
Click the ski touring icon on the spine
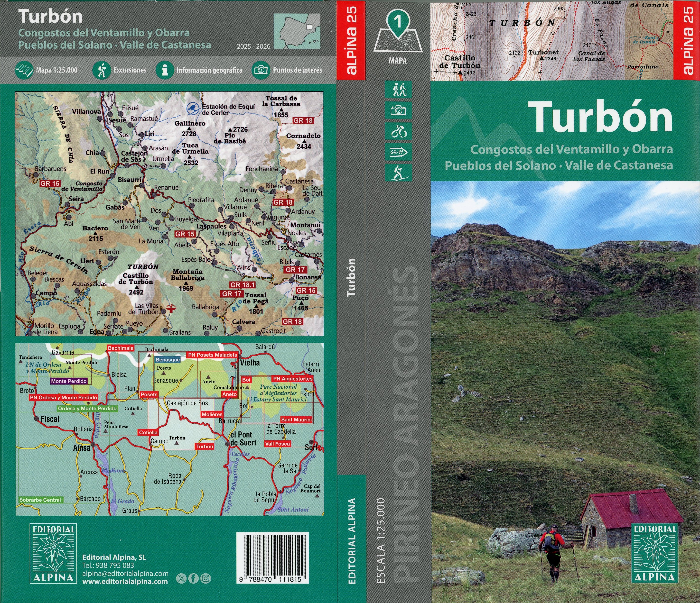tap(399, 173)
